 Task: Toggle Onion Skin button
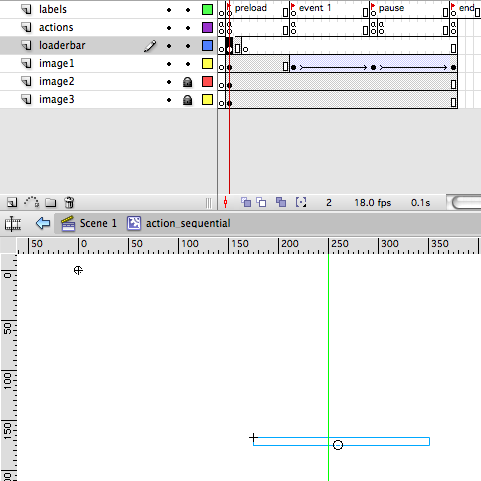246,202
